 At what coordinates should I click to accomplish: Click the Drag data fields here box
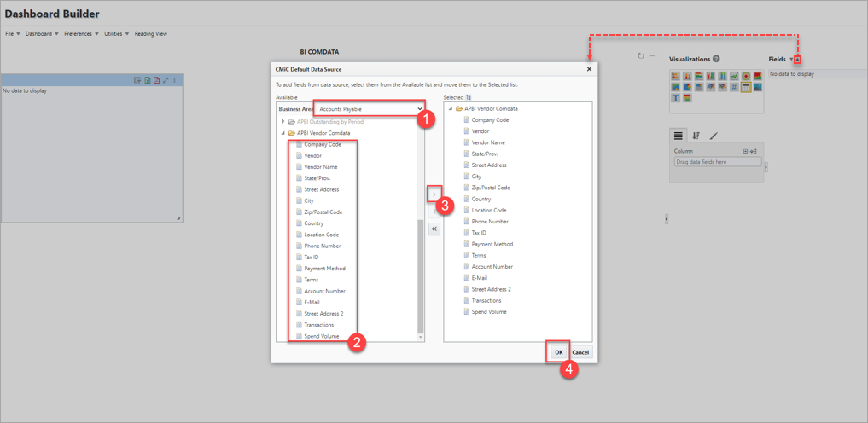pos(717,162)
